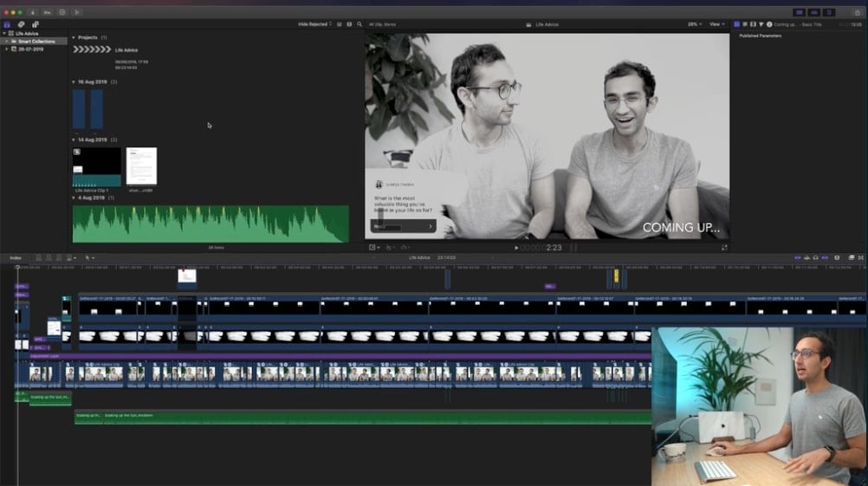Open the Titles and Generators sidebar
This screenshot has width=868, height=486.
[x=36, y=24]
